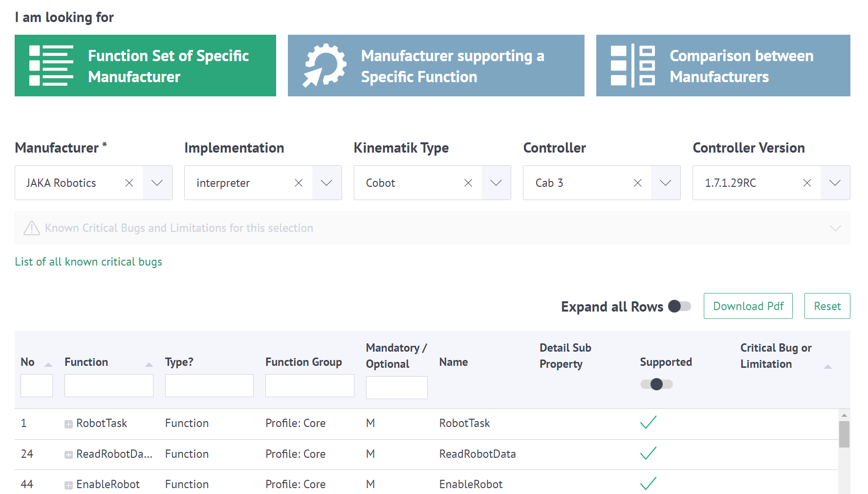The image size is (868, 494).
Task: Switch to Comparison between Manufacturers tab
Action: (723, 66)
